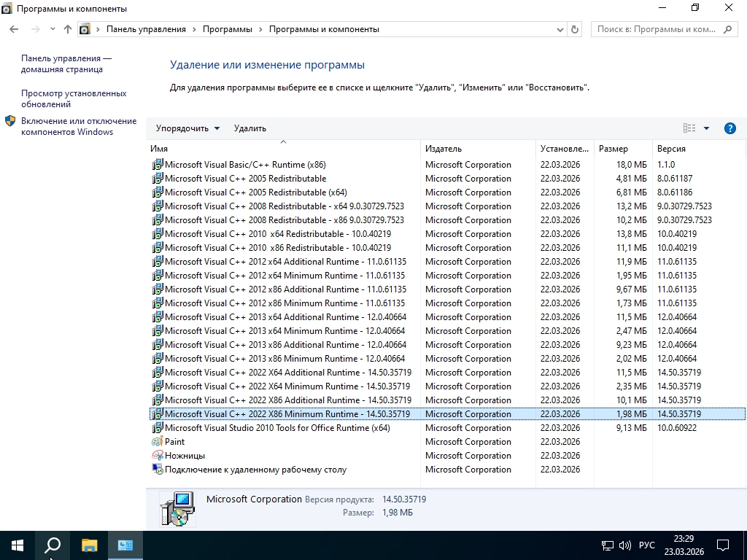This screenshot has width=747, height=560.
Task: Switch input language via РУС indicator
Action: click(647, 545)
